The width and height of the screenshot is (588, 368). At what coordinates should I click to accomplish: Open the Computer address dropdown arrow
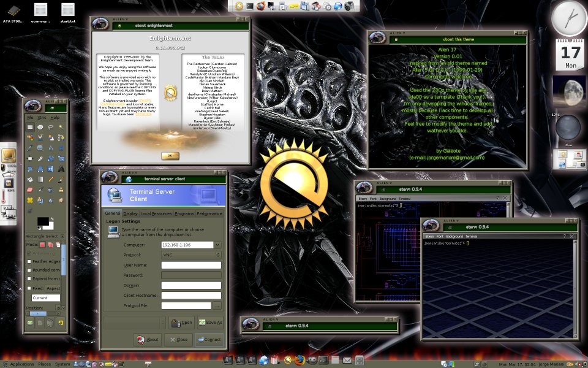[217, 245]
